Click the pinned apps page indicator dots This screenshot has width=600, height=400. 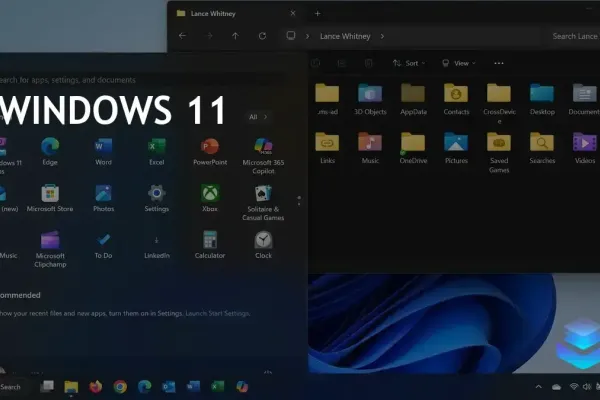(299, 201)
